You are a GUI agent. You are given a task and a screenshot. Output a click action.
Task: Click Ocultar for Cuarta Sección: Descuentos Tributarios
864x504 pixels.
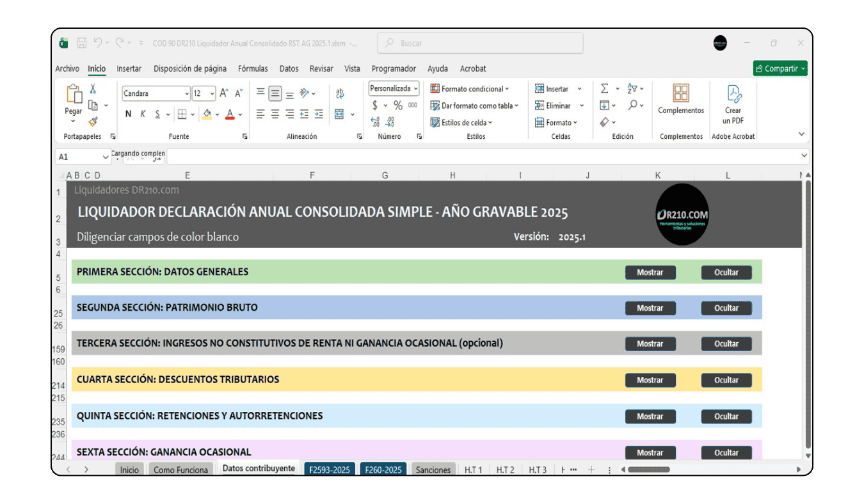point(726,381)
